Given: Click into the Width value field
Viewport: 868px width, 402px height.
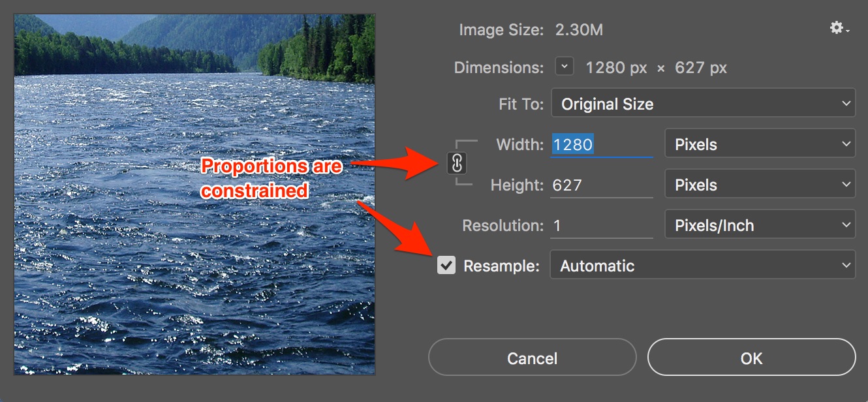Looking at the screenshot, I should click(602, 145).
